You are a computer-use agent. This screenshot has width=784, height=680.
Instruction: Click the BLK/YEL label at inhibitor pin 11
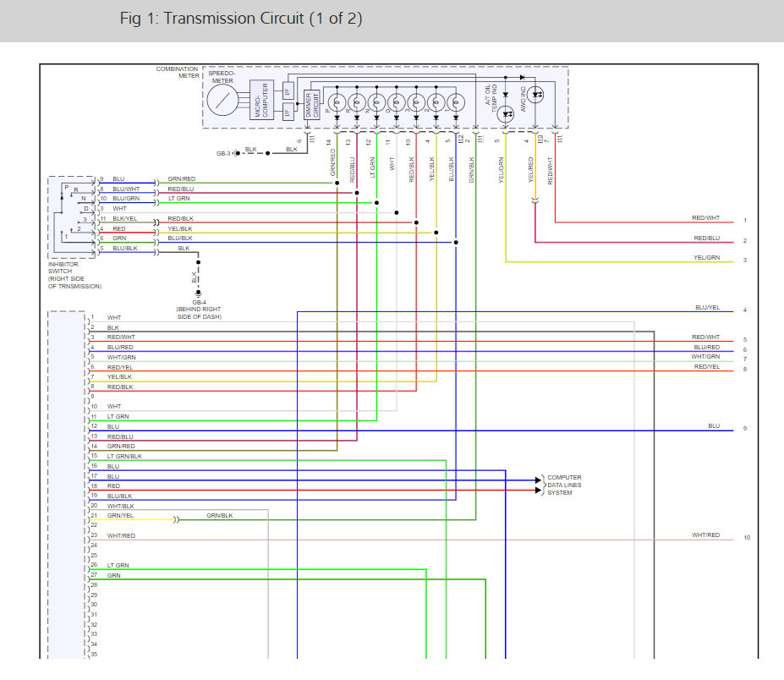click(124, 218)
